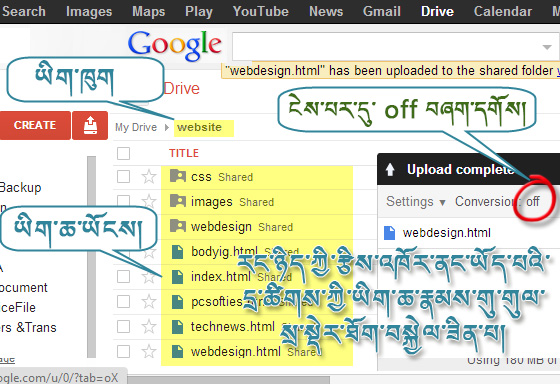Open Search in the top navigation bar

[x=24, y=11]
